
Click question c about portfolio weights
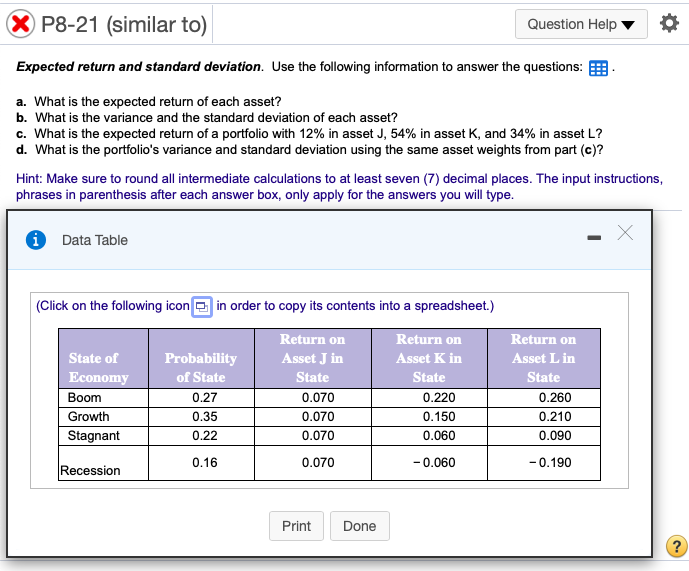(x=309, y=134)
